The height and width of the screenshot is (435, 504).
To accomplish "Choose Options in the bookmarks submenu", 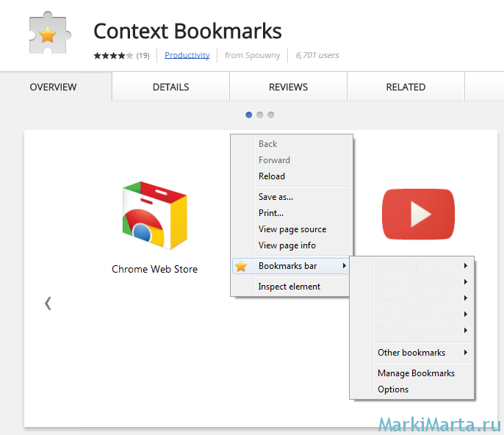I will click(393, 389).
